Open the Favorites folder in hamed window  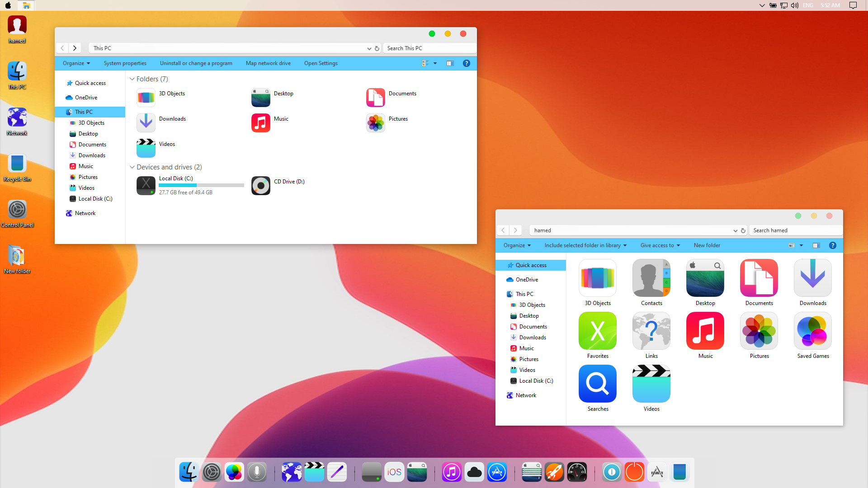click(597, 331)
